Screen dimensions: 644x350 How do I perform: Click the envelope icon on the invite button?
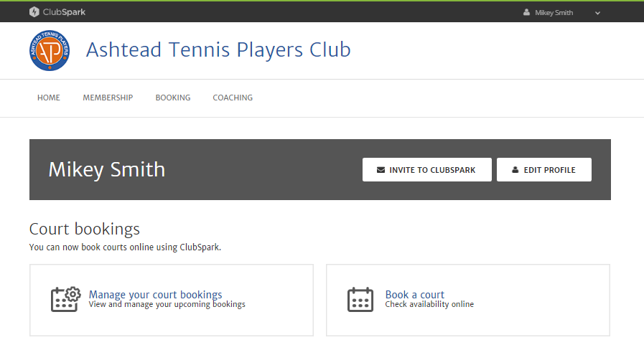(x=381, y=170)
